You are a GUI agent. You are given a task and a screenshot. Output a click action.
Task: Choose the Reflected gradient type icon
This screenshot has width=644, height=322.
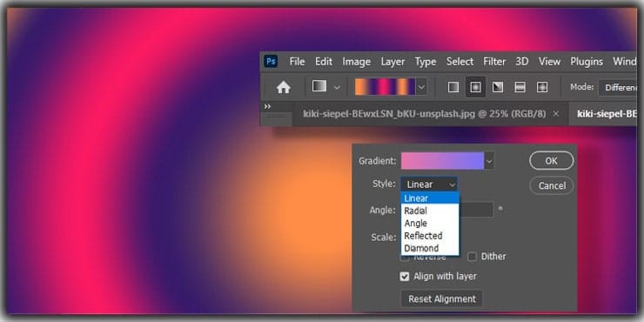click(x=520, y=87)
